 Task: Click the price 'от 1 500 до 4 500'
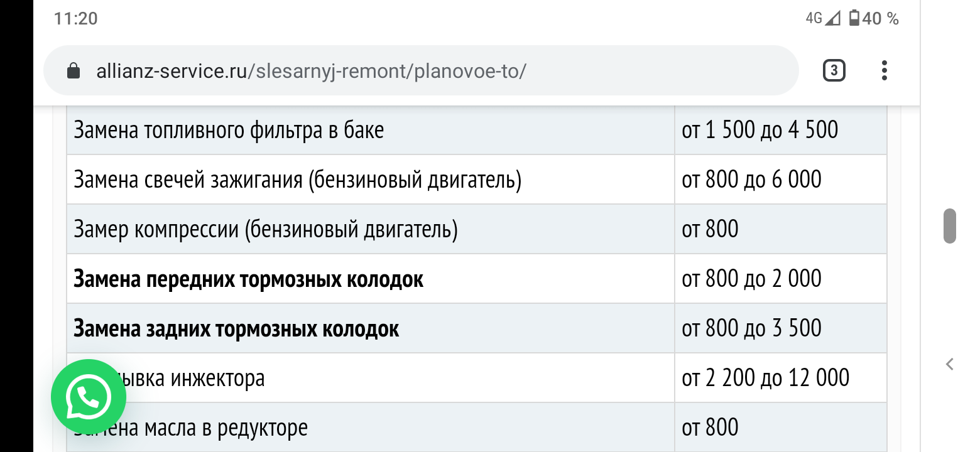coord(760,130)
